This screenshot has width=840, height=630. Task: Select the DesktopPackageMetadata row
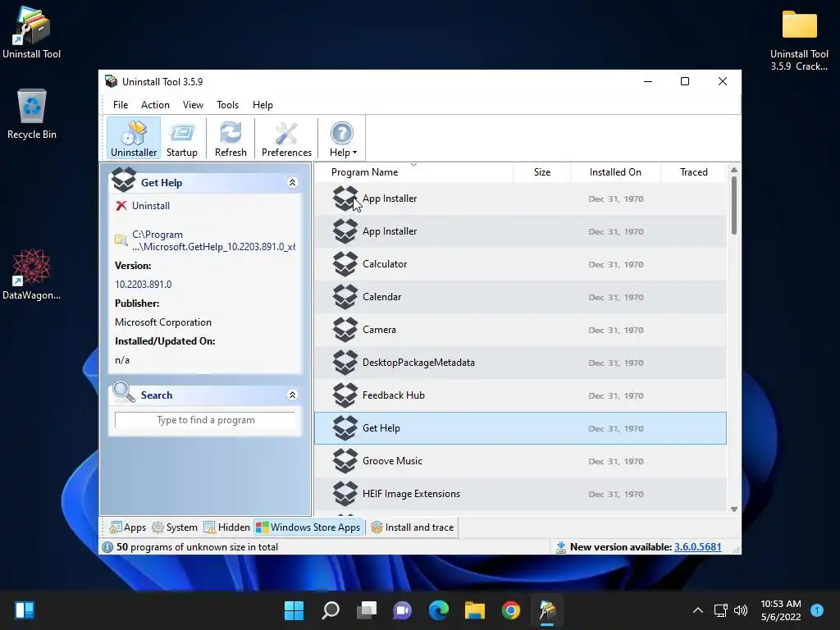coord(520,363)
